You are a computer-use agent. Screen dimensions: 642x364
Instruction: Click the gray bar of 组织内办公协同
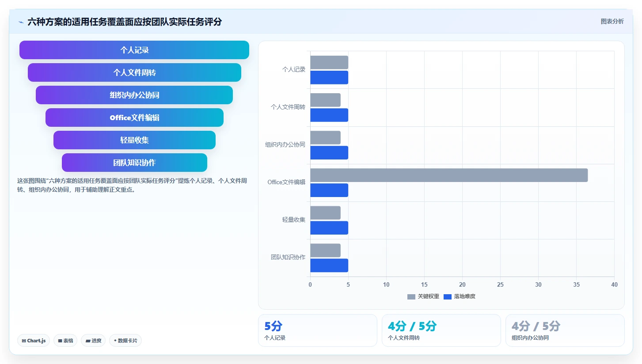(325, 137)
